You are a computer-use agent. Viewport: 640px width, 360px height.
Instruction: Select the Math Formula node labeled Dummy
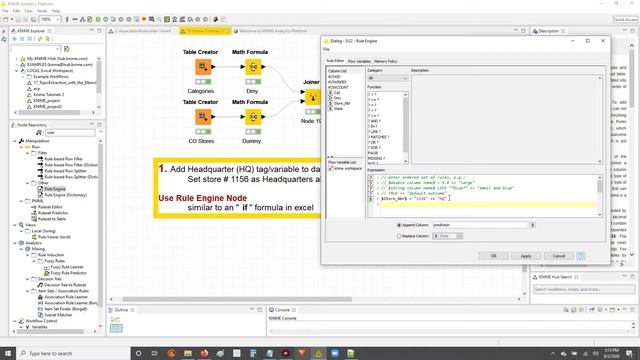253,117
